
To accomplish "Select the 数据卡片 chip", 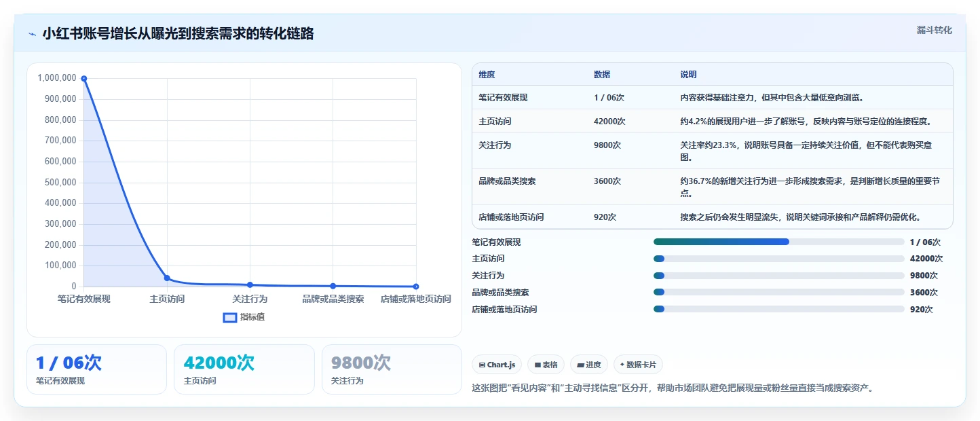I will tap(638, 365).
